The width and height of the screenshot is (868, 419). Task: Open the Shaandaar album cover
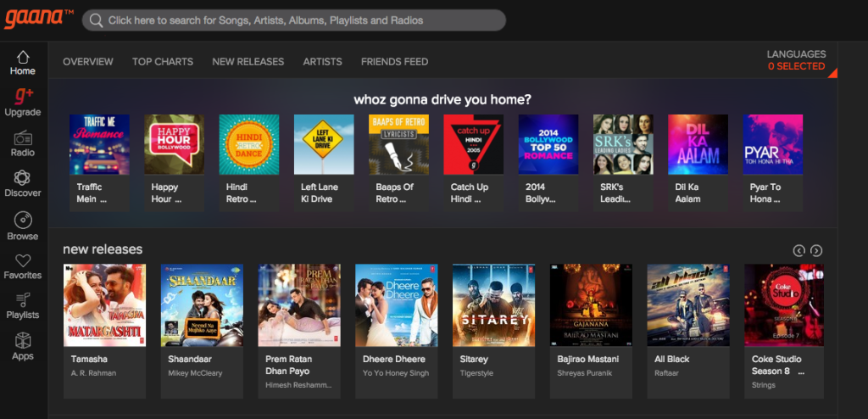point(202,305)
